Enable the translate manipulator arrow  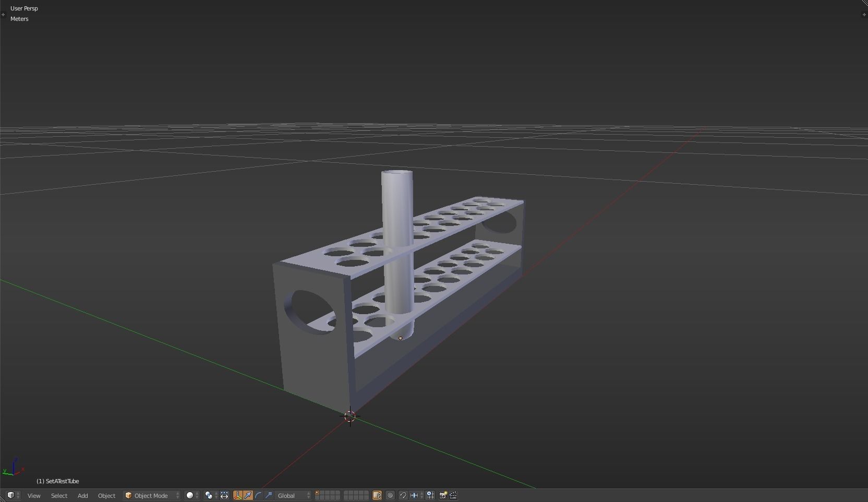pyautogui.click(x=248, y=495)
